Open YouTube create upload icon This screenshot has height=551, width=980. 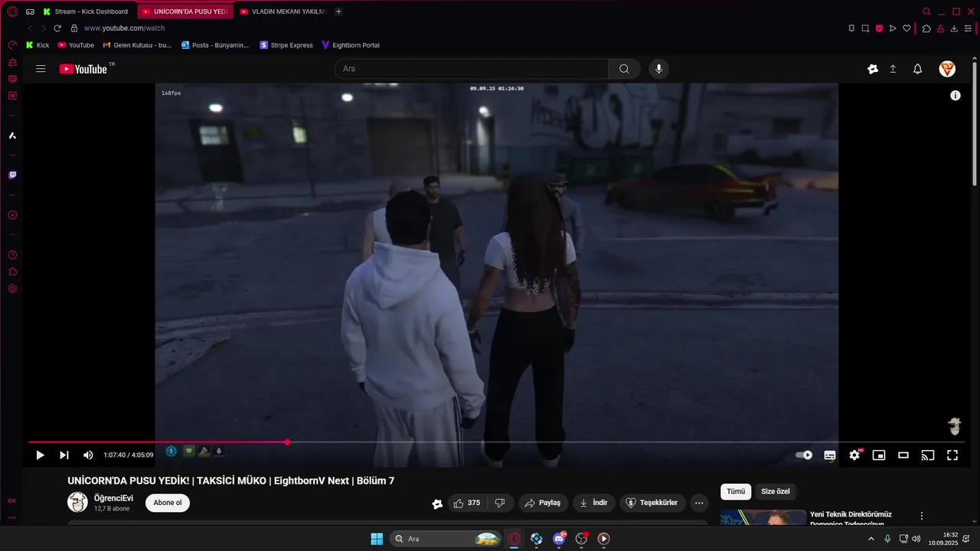(893, 69)
